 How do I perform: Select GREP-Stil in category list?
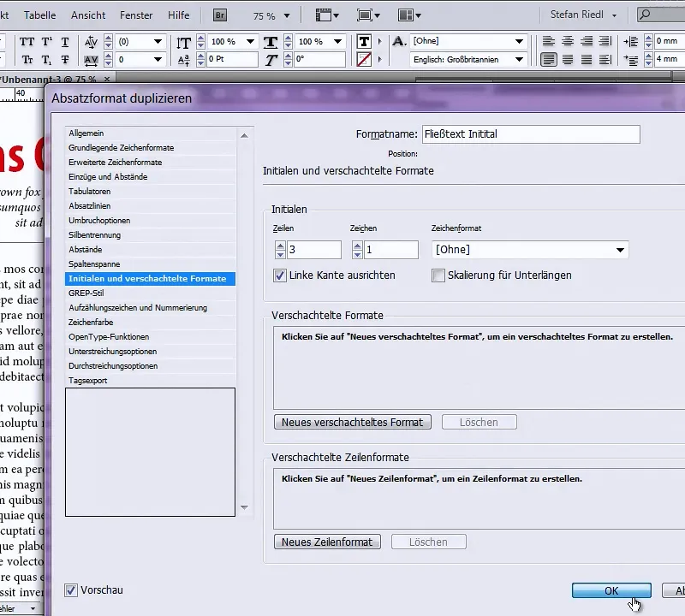(x=151, y=293)
